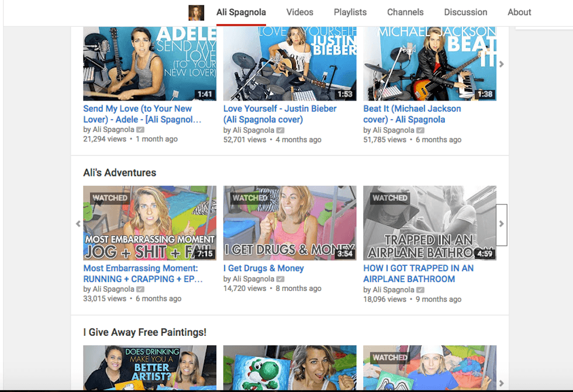Screen dimensions: 573x392
Task: Open the Ali's Adventures section heading
Action: click(x=120, y=173)
